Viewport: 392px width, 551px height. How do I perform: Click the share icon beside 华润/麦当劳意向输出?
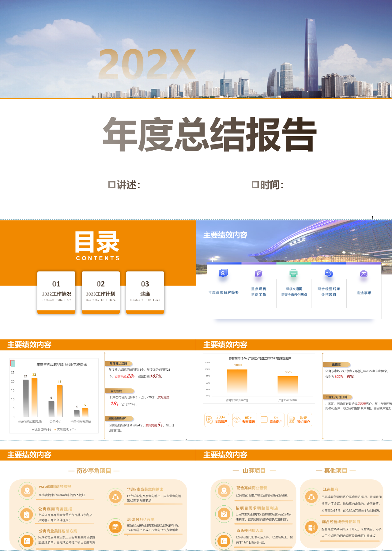click(x=115, y=497)
